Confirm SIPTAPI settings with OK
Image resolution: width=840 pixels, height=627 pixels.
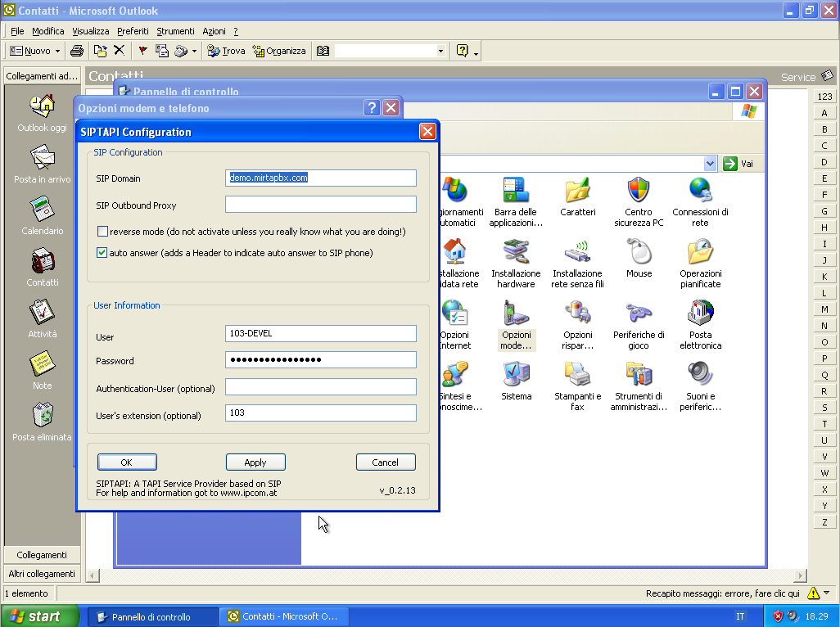pos(127,462)
